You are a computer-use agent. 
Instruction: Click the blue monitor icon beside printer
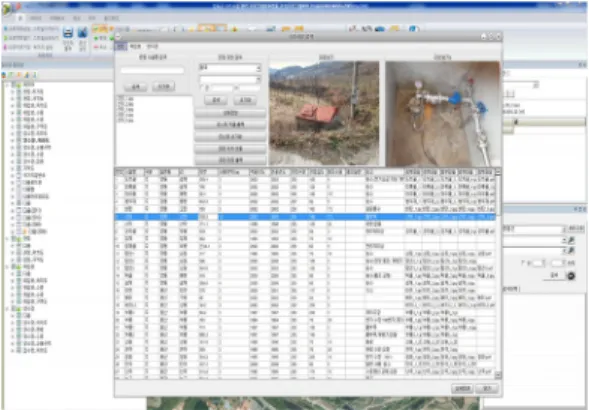[x=82, y=33]
